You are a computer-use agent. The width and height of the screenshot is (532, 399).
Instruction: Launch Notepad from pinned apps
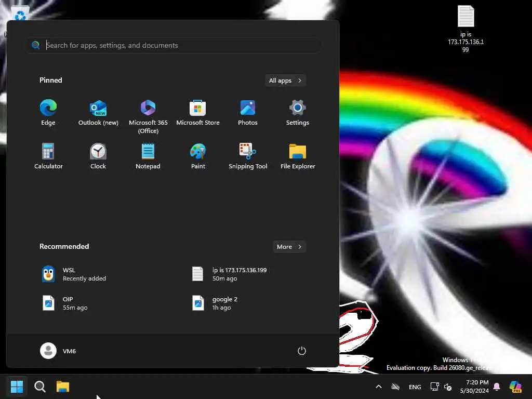tap(148, 156)
